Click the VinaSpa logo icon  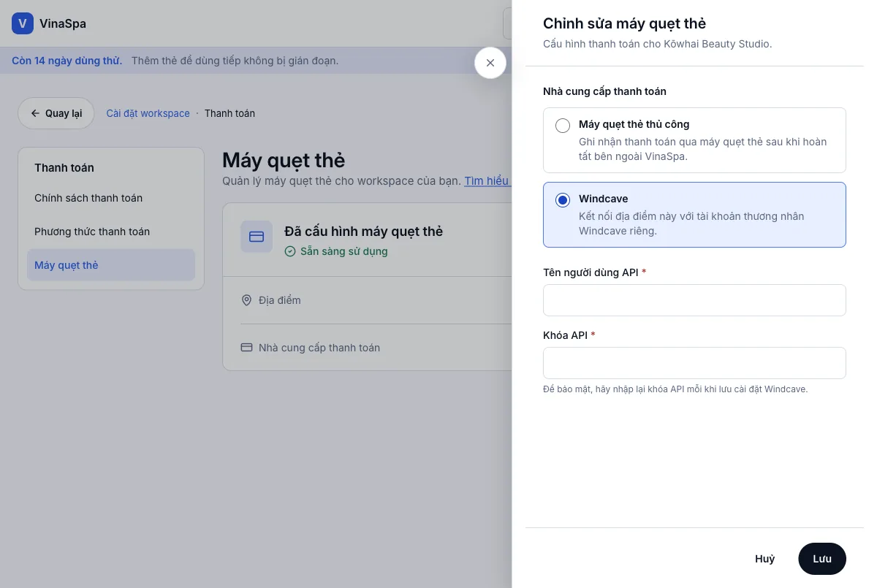pos(23,23)
